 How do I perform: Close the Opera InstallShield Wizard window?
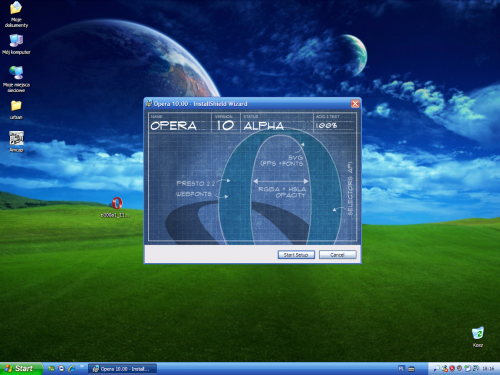[x=355, y=104]
